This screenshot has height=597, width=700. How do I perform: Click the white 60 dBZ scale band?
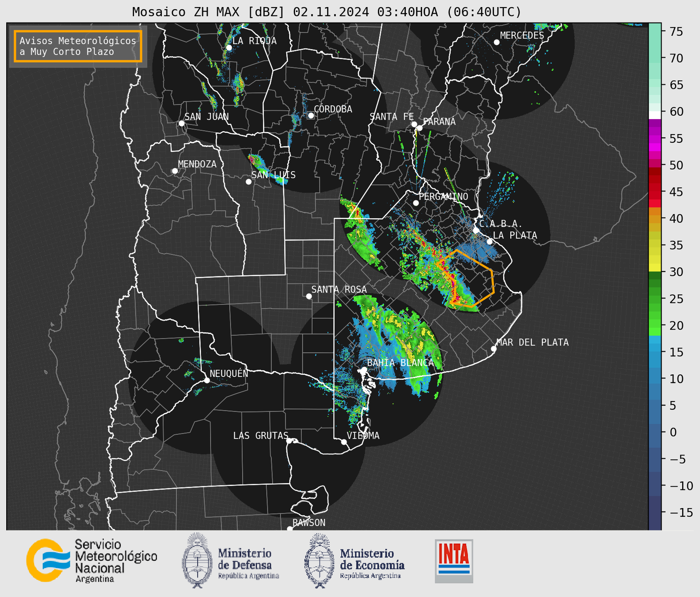655,115
